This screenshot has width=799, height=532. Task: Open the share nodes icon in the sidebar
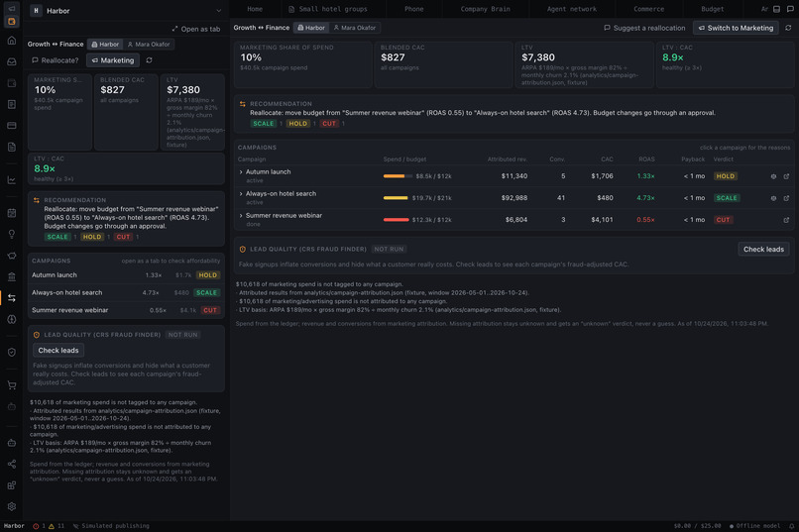coord(11,464)
